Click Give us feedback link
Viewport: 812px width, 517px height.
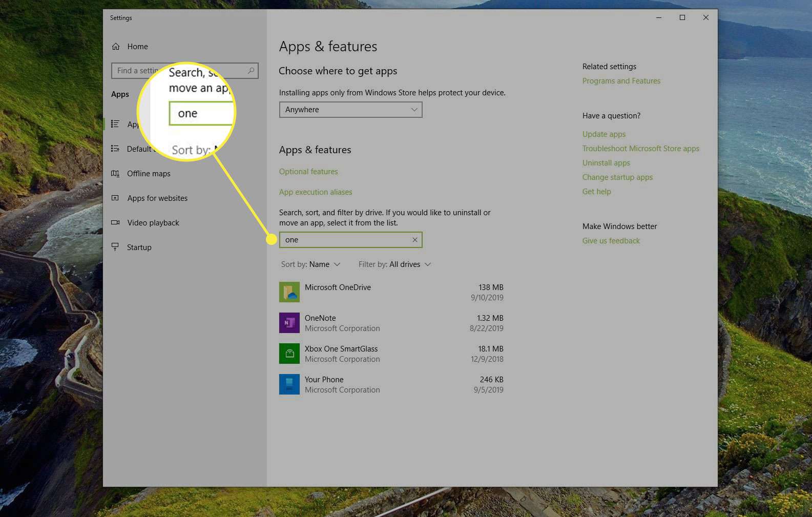click(x=611, y=241)
